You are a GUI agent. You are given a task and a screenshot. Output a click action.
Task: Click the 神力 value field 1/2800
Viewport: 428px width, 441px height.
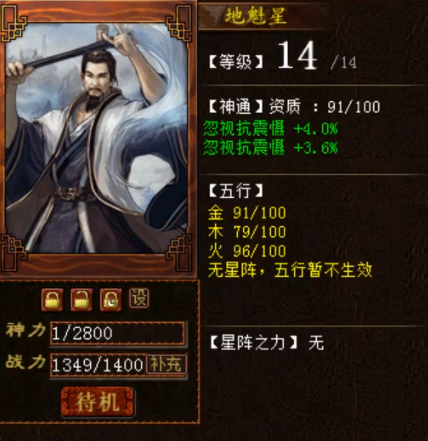[117, 333]
